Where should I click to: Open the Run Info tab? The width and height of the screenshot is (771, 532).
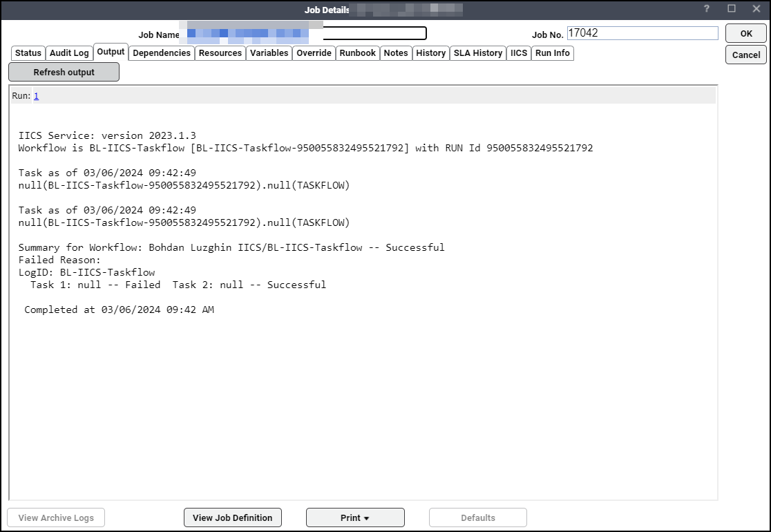(553, 53)
